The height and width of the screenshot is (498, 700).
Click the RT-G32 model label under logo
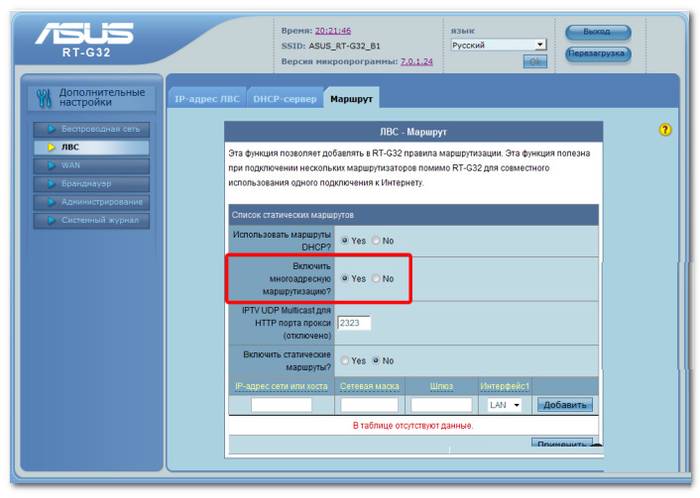[x=86, y=53]
